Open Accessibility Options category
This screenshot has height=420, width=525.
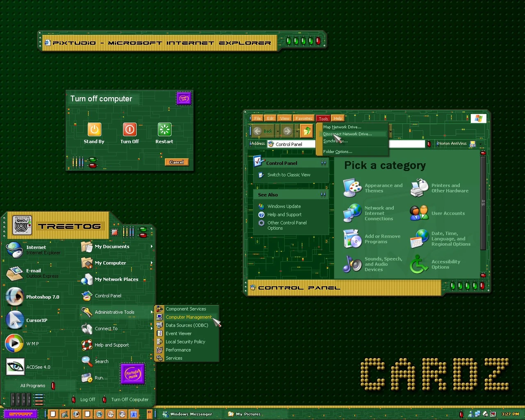(435, 264)
